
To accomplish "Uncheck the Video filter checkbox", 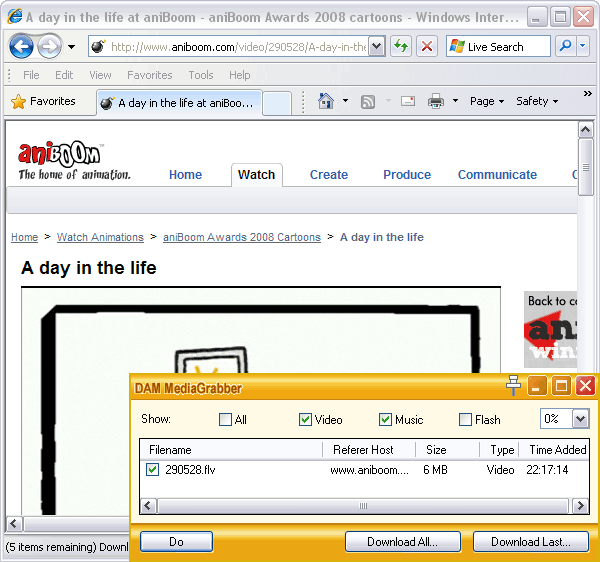I will (x=305, y=420).
